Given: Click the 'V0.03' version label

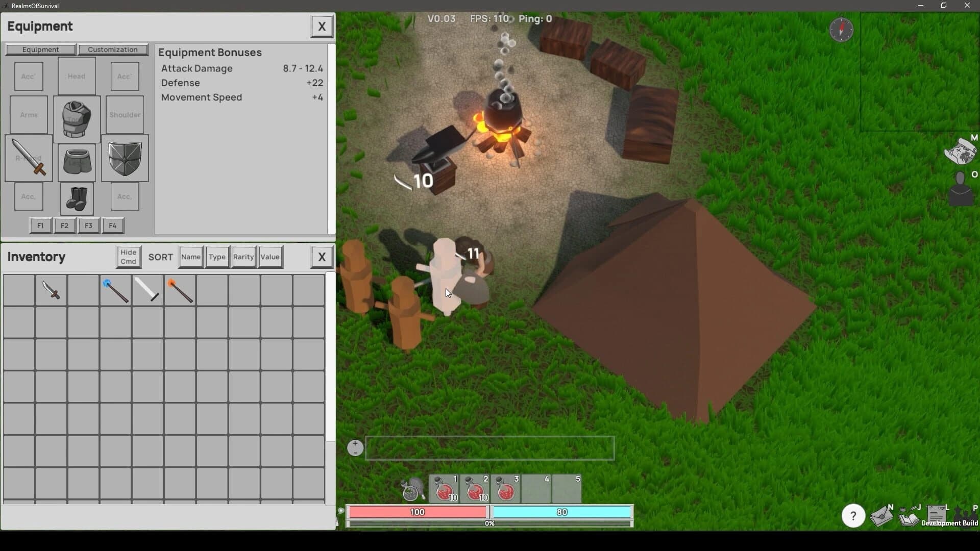Looking at the screenshot, I should (442, 19).
